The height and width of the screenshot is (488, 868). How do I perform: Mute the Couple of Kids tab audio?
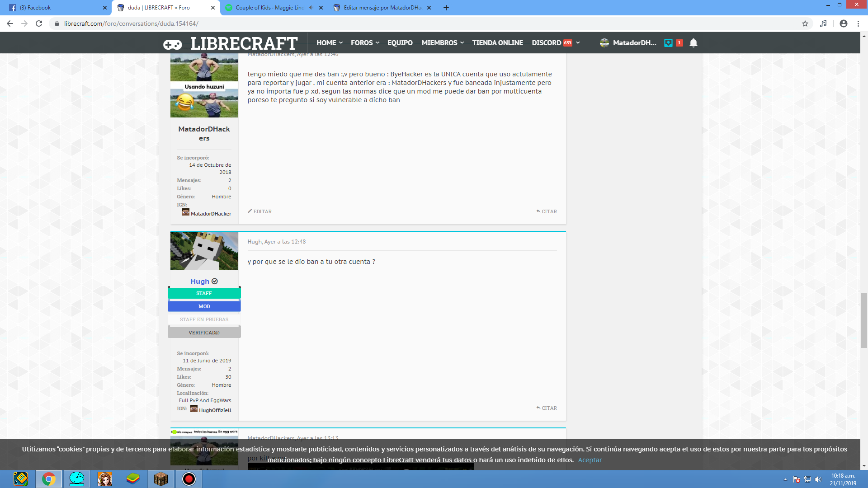point(311,8)
